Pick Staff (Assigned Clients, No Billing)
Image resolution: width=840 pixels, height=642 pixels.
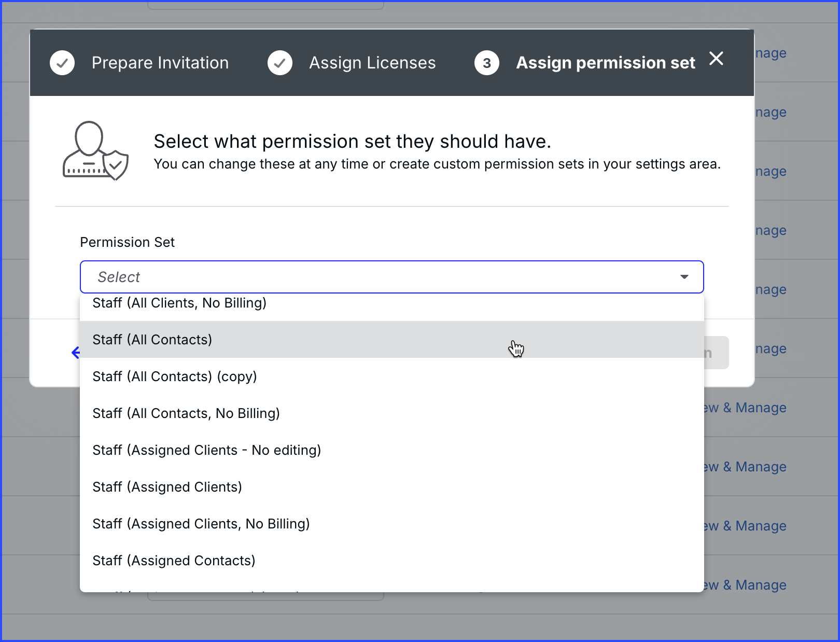201,524
